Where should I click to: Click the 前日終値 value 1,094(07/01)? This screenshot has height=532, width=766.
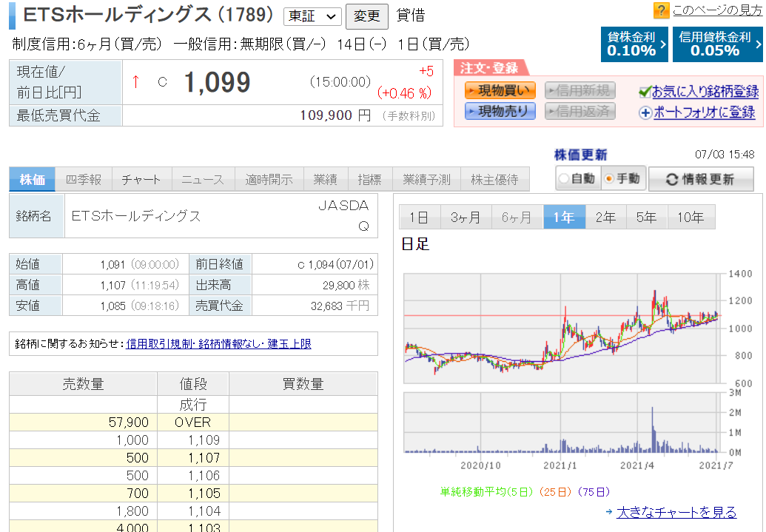335,264
